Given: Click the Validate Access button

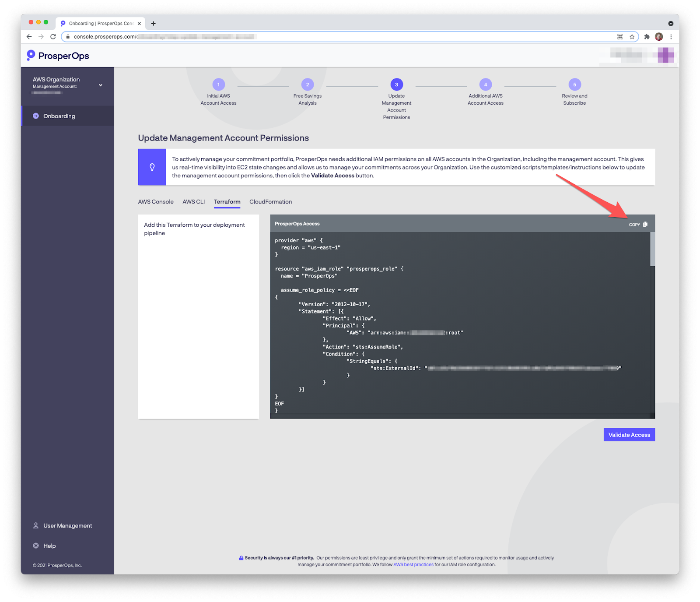Looking at the screenshot, I should pyautogui.click(x=629, y=435).
